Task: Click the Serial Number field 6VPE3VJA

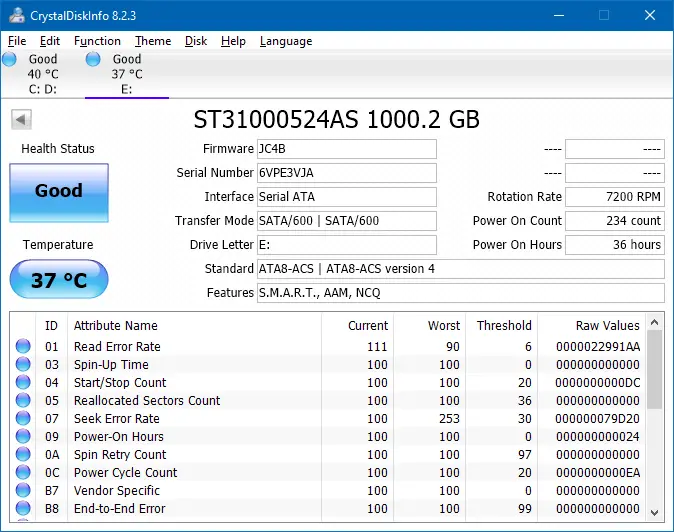Action: (x=347, y=173)
